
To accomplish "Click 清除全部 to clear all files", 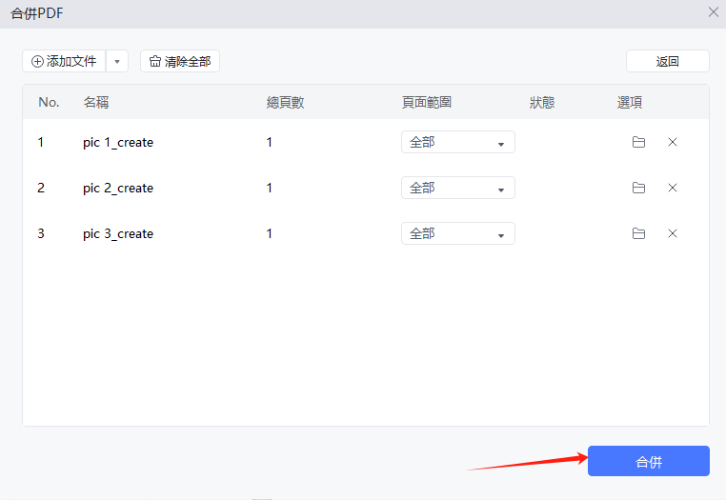I will [x=180, y=61].
